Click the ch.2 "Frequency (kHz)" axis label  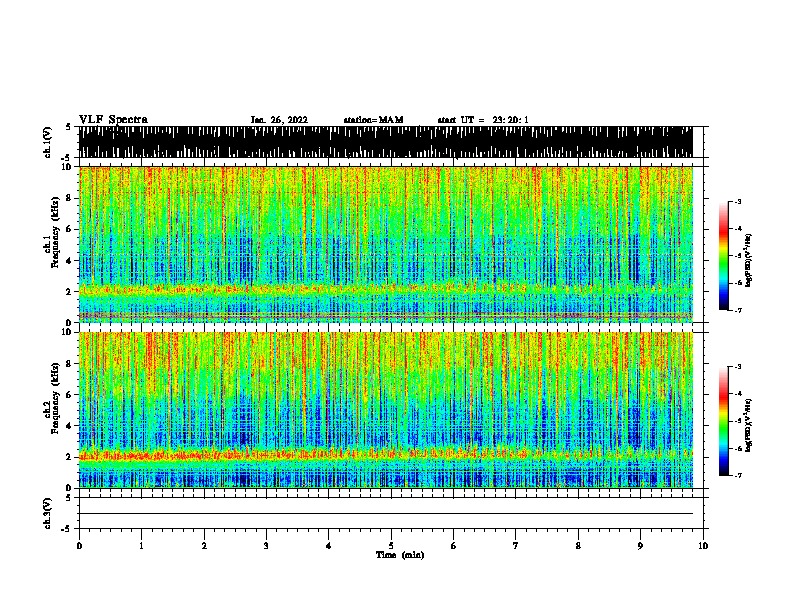55,398
